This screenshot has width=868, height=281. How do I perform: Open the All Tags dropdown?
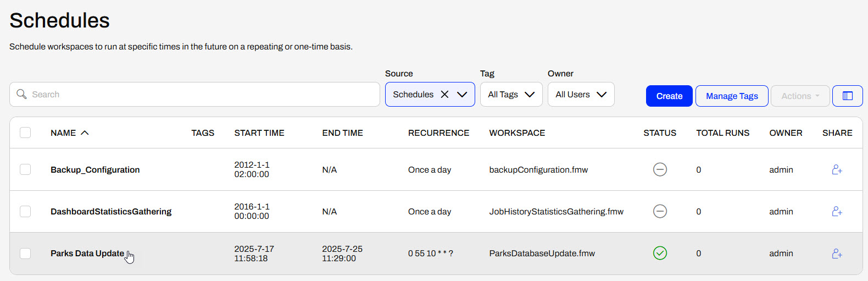click(511, 95)
